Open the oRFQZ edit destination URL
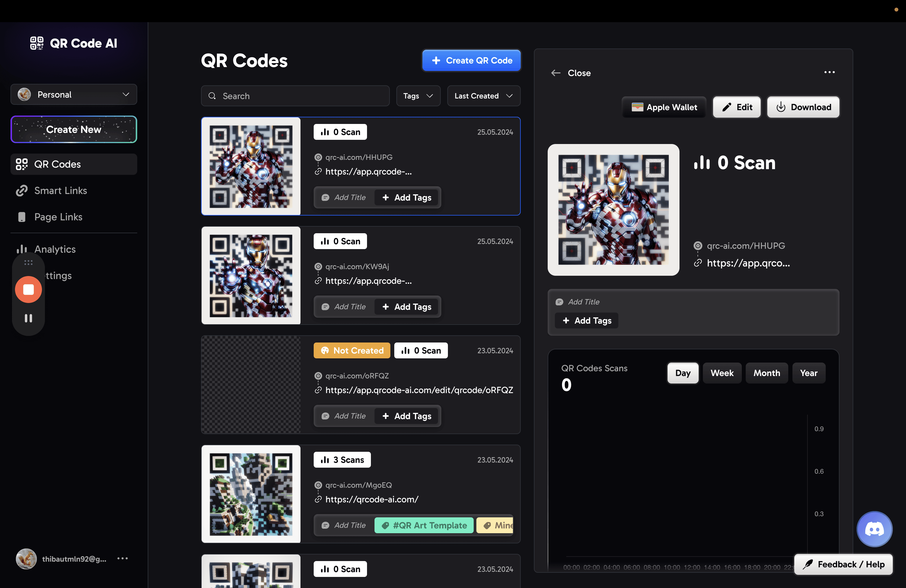The height and width of the screenshot is (588, 906). pos(419,390)
